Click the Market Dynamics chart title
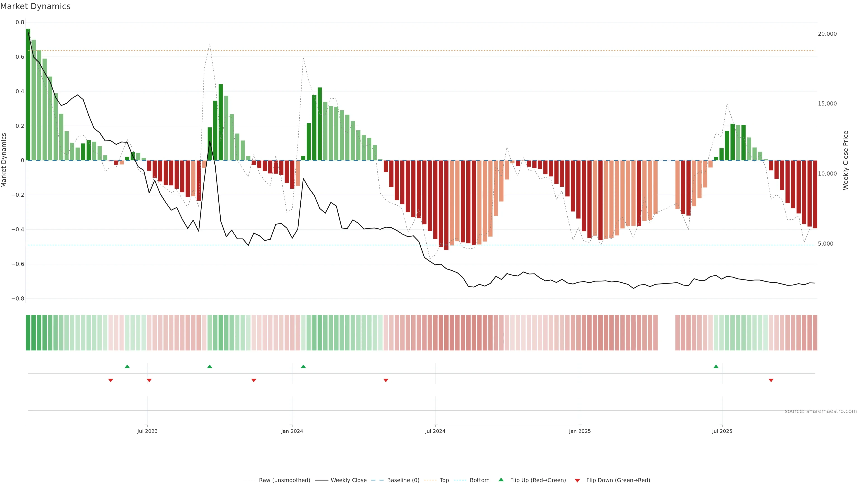868x488 pixels. [35, 6]
